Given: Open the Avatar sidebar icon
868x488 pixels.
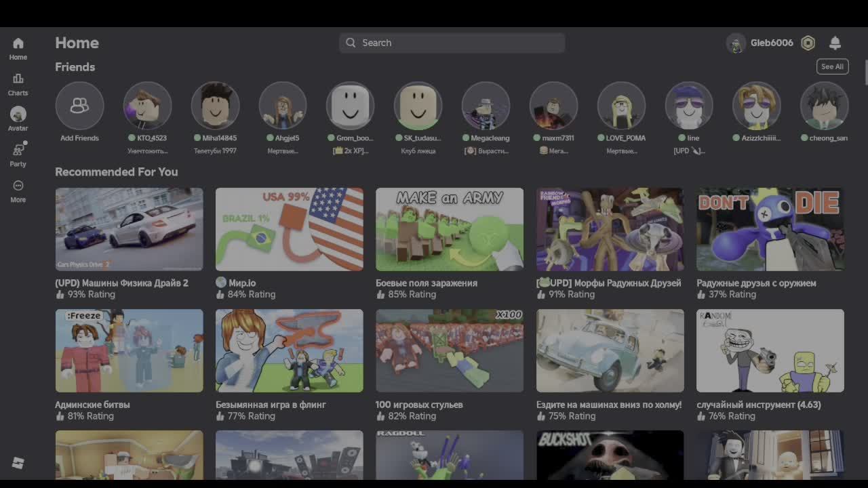Looking at the screenshot, I should (x=18, y=114).
